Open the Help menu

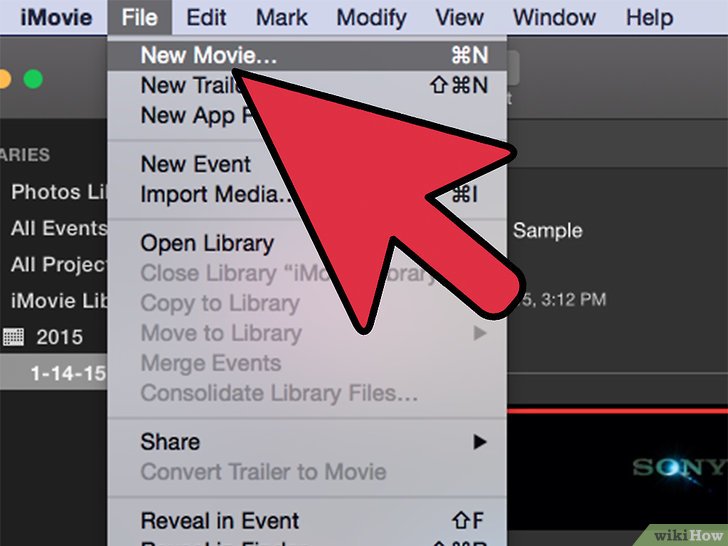point(650,18)
